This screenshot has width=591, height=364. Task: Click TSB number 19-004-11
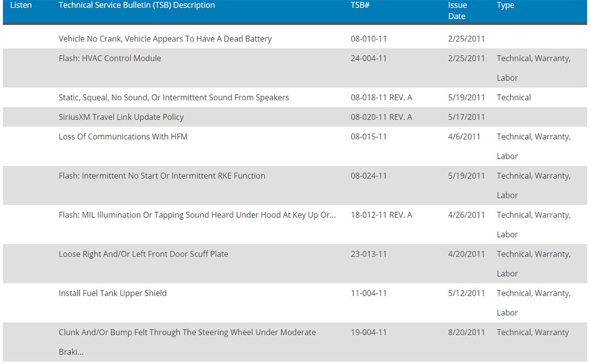coord(369,332)
